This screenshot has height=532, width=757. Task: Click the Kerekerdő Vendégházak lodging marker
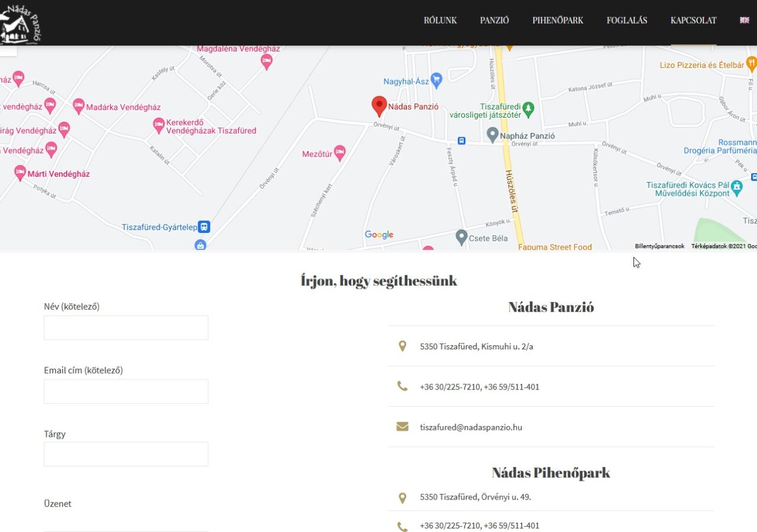click(x=158, y=125)
